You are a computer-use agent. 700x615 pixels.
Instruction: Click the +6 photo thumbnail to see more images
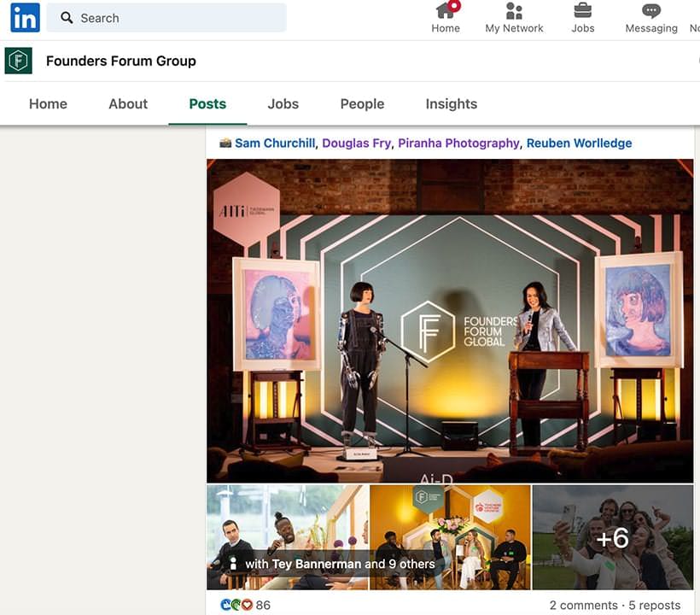click(613, 538)
